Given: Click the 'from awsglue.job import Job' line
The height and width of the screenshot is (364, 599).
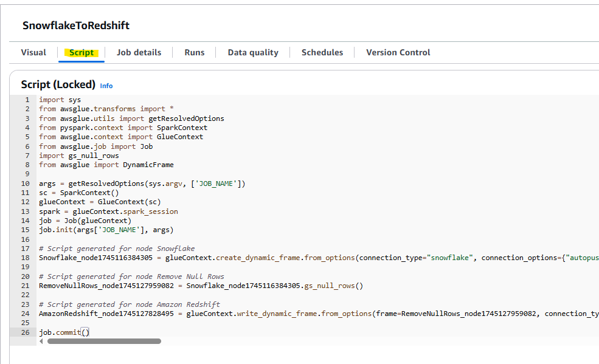Looking at the screenshot, I should [96, 146].
